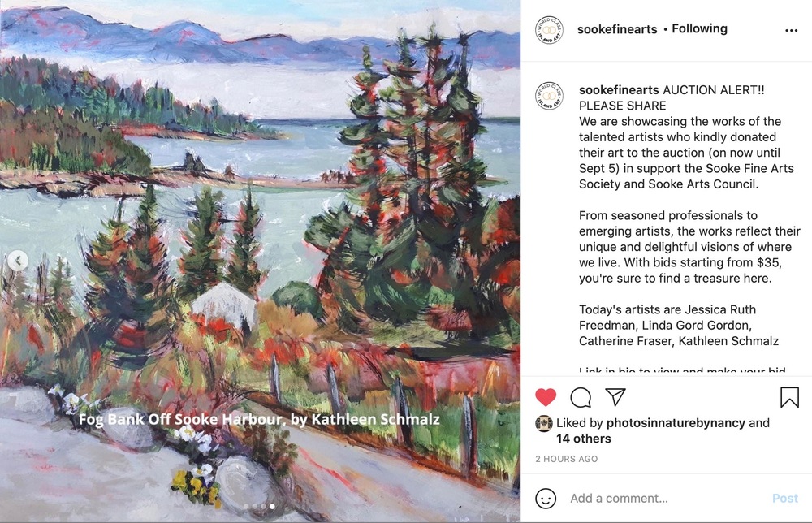Open sookefinearts username in header

pyautogui.click(x=617, y=29)
